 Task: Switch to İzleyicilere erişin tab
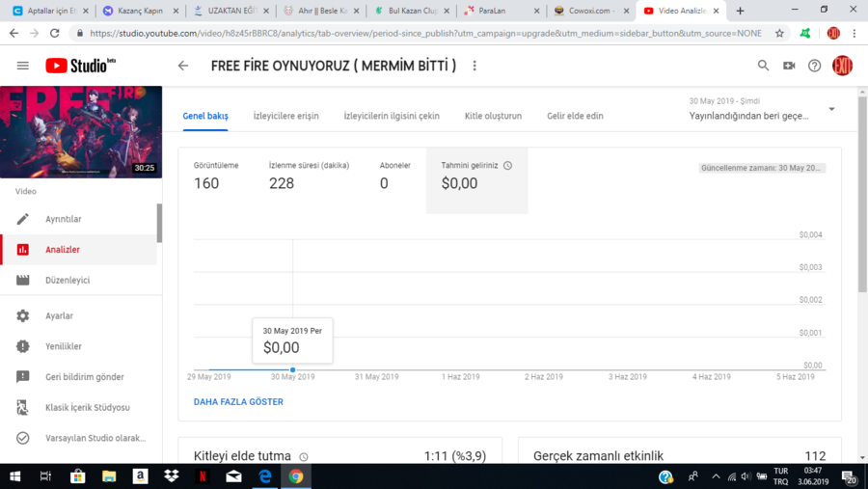(x=286, y=116)
